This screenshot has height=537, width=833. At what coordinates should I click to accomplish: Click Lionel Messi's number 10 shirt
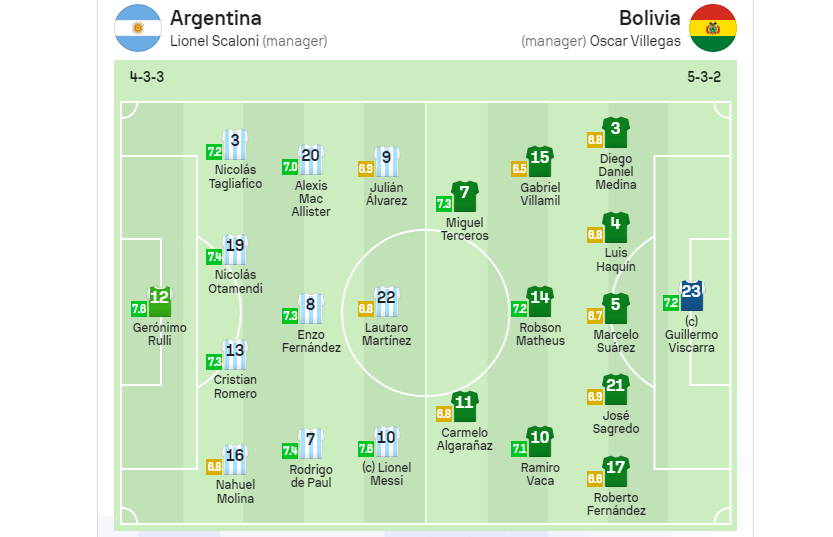point(386,441)
